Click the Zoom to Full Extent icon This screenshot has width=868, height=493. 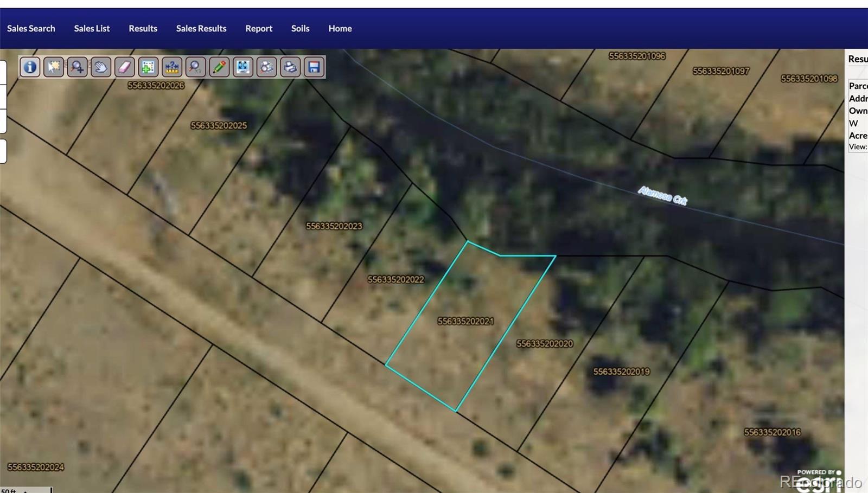pos(243,67)
